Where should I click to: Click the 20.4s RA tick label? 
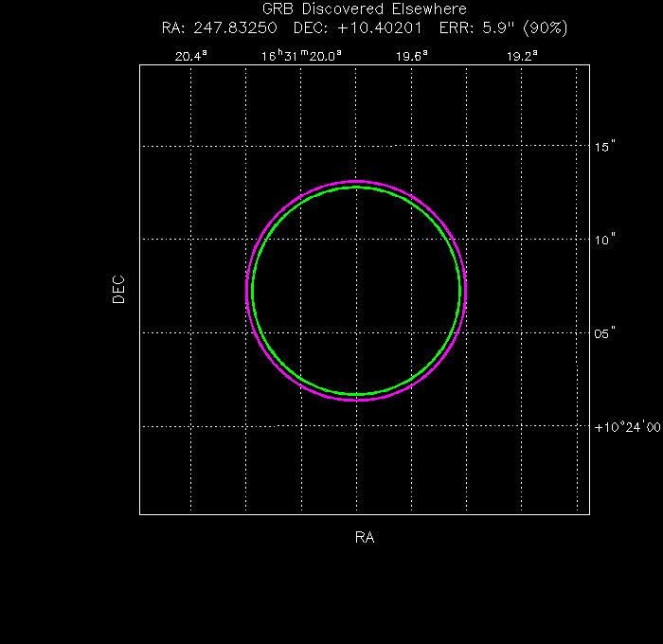191,56
